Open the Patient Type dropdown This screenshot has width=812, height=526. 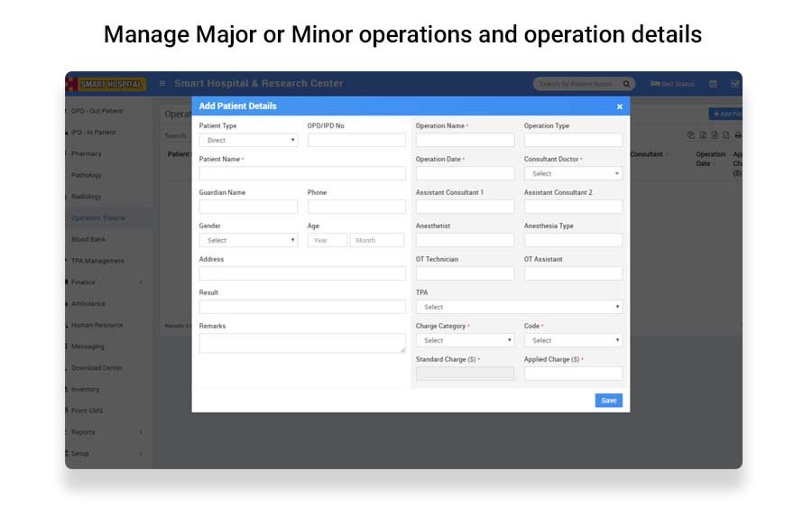[248, 141]
